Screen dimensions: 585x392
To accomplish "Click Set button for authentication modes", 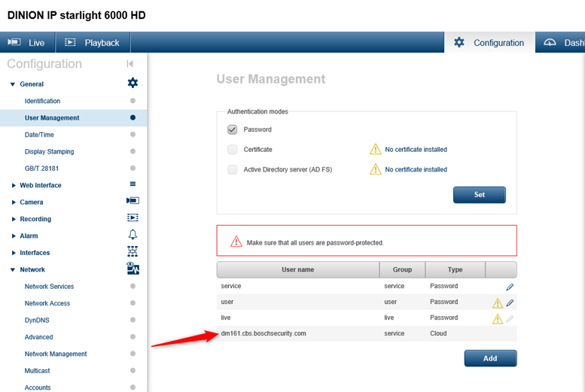I will pyautogui.click(x=480, y=195).
